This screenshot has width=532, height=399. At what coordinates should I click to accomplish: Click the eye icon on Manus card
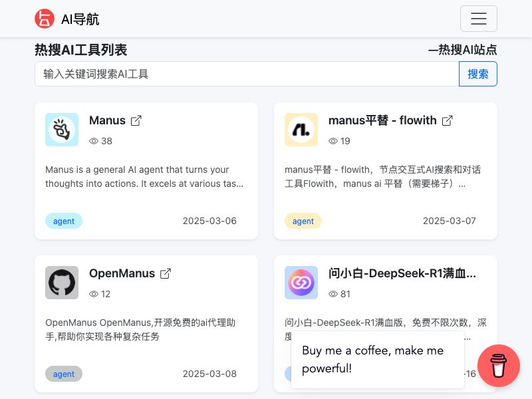pos(94,141)
